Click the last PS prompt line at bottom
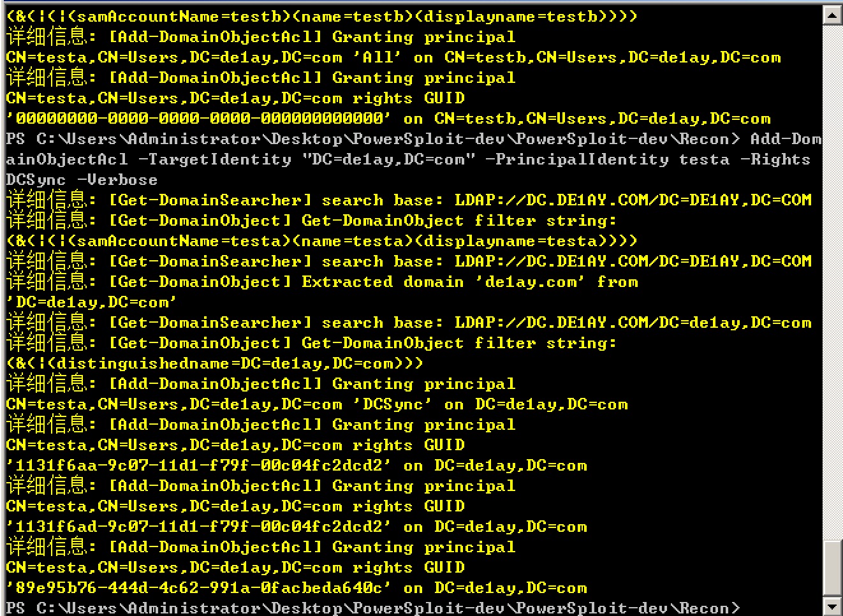This screenshot has height=616, width=843. click(373, 608)
